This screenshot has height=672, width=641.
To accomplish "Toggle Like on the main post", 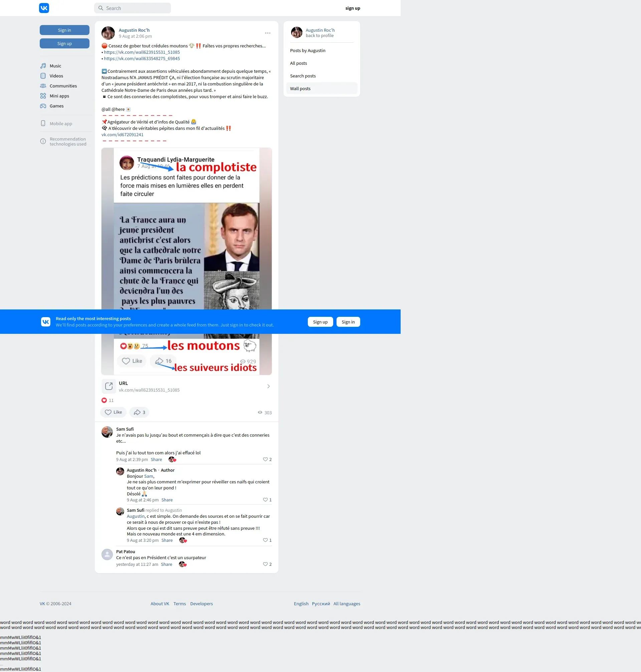I will (x=114, y=412).
